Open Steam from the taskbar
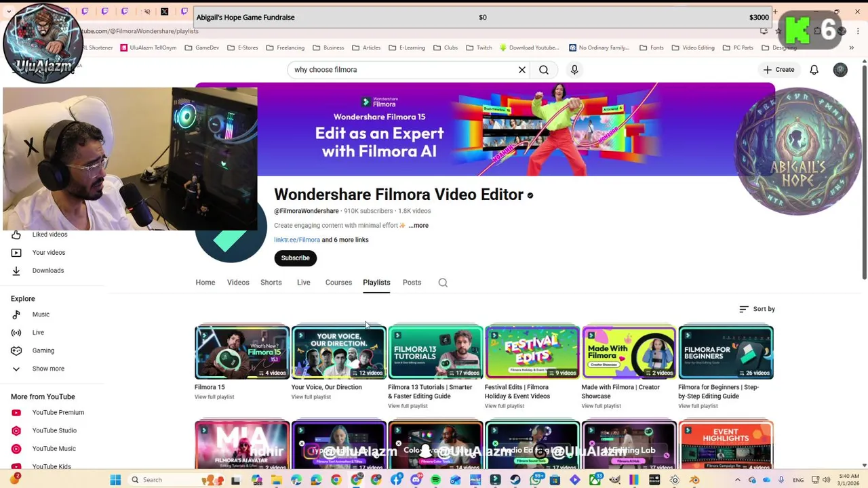Viewport: 868px width, 488px height. (515, 480)
